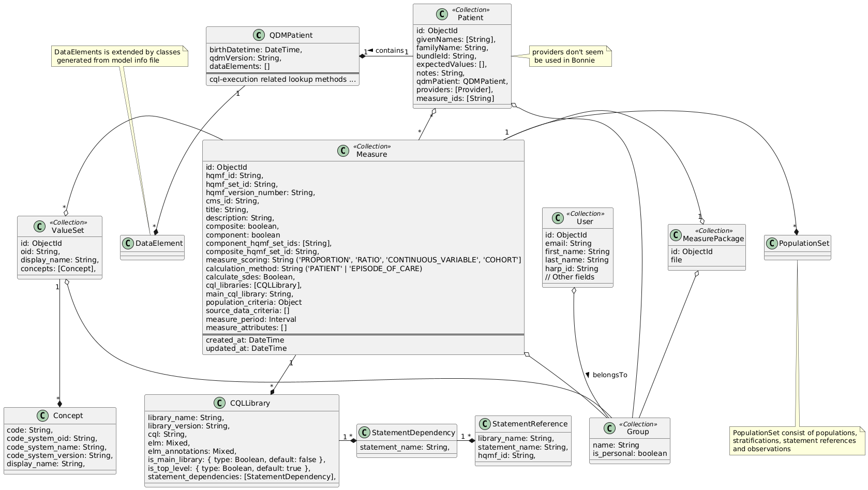Click 'hqmf_version_number: String,' in Measure
Screen dimensions: 868x490
tap(260, 192)
